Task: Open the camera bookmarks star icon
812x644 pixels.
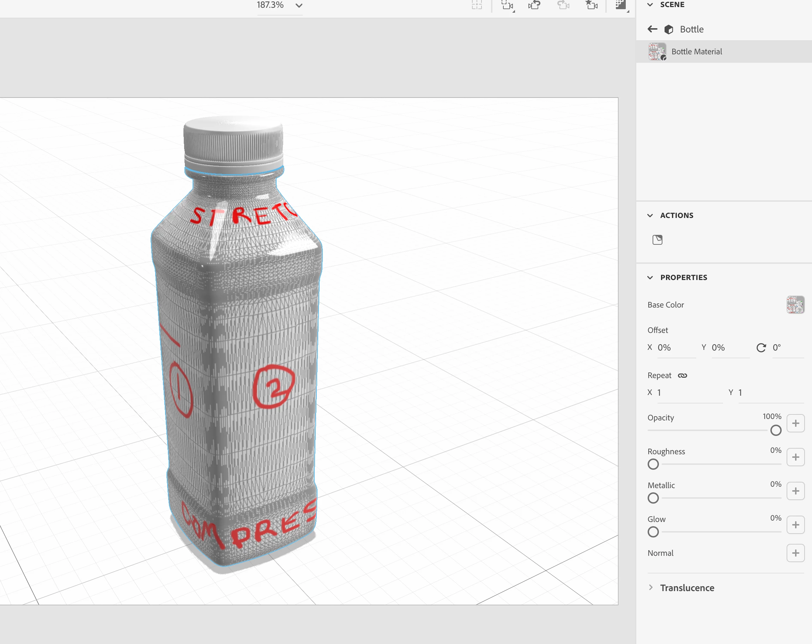Action: (592, 5)
